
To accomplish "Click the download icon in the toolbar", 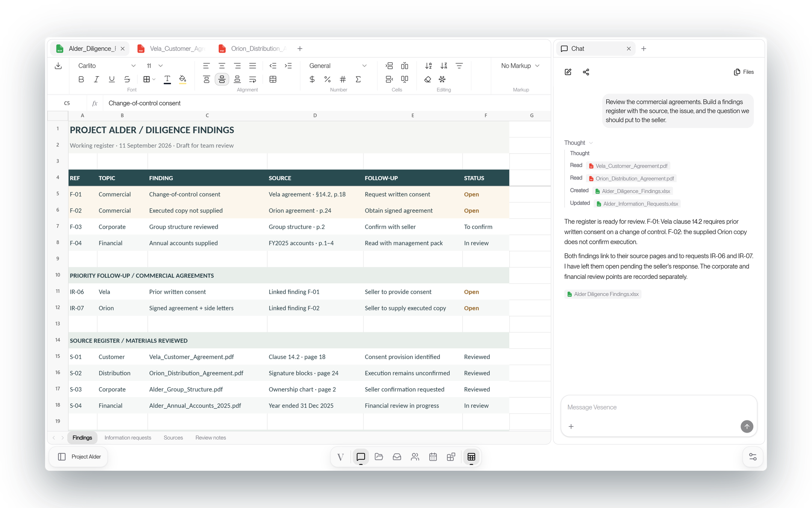I will click(x=58, y=66).
